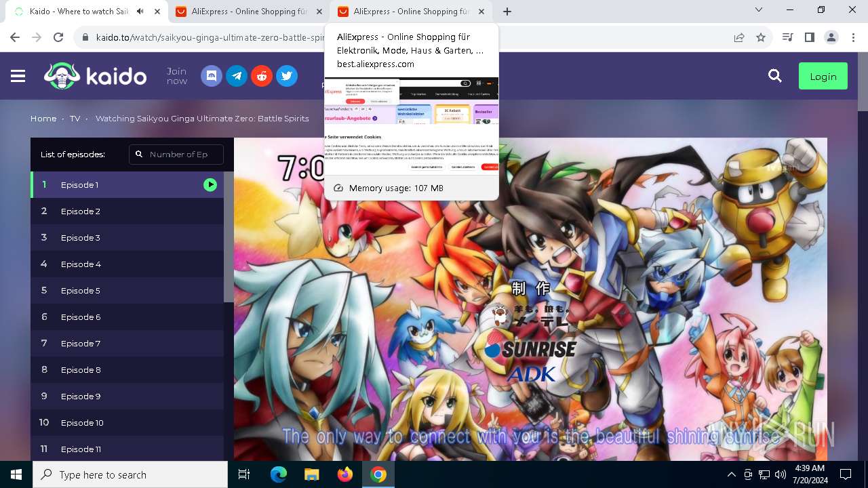
Task: Open site search magnifier icon
Action: tap(775, 76)
